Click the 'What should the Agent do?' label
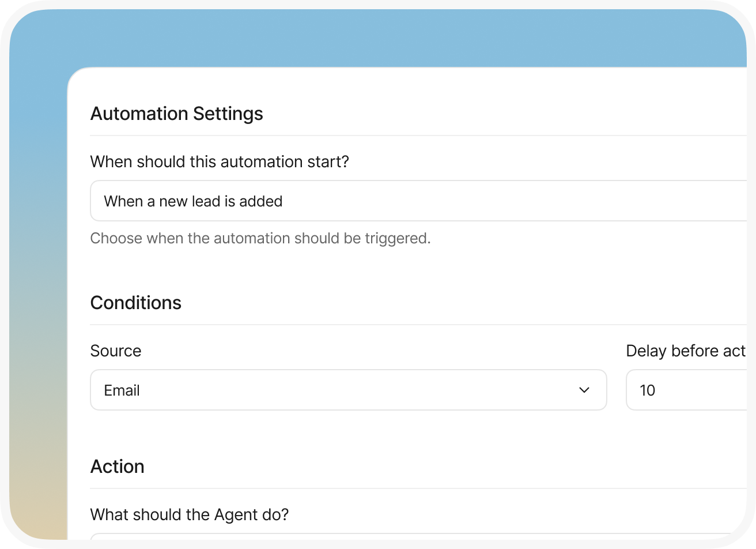756x549 pixels. [190, 514]
